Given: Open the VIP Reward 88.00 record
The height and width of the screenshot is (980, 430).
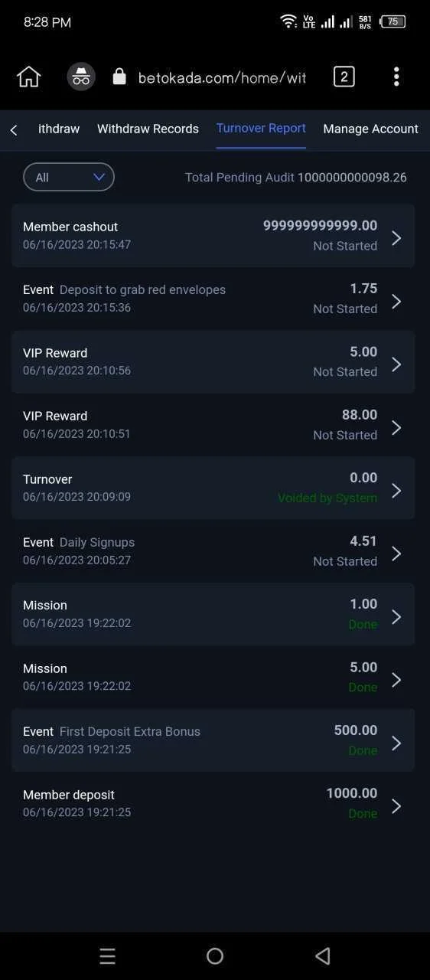Looking at the screenshot, I should pyautogui.click(x=213, y=424).
